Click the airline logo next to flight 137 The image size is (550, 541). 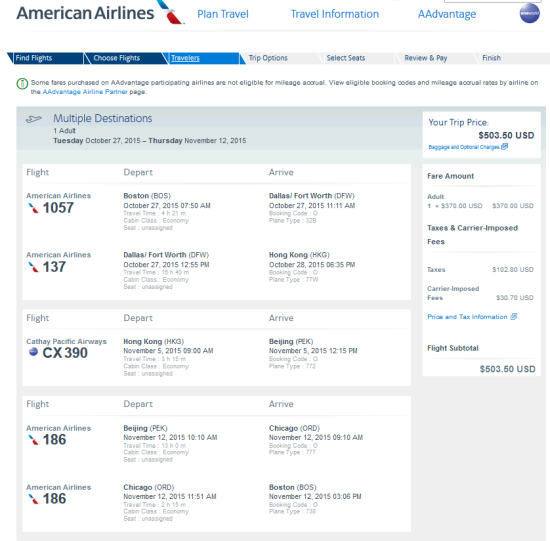coord(33,267)
